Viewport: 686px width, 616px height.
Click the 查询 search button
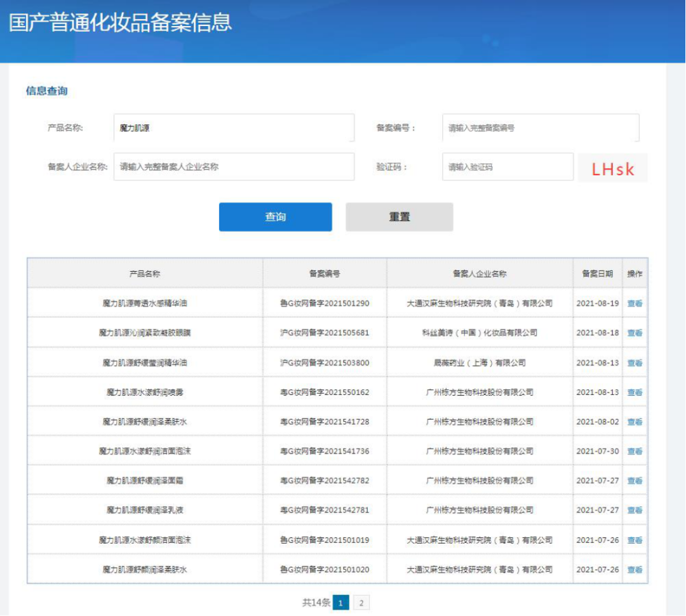tap(275, 217)
